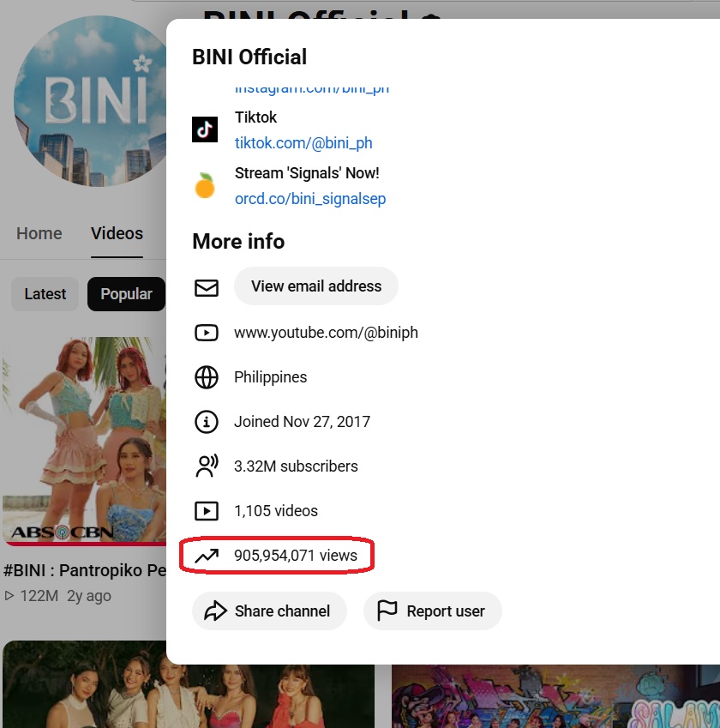Select the Popular filter chip
Screen dimensions: 720x728
[126, 294]
